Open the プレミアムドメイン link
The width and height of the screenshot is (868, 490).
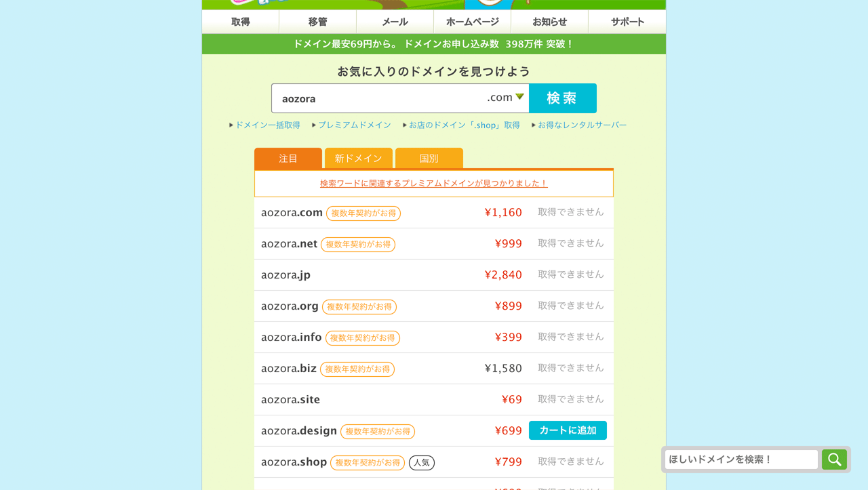coord(355,125)
